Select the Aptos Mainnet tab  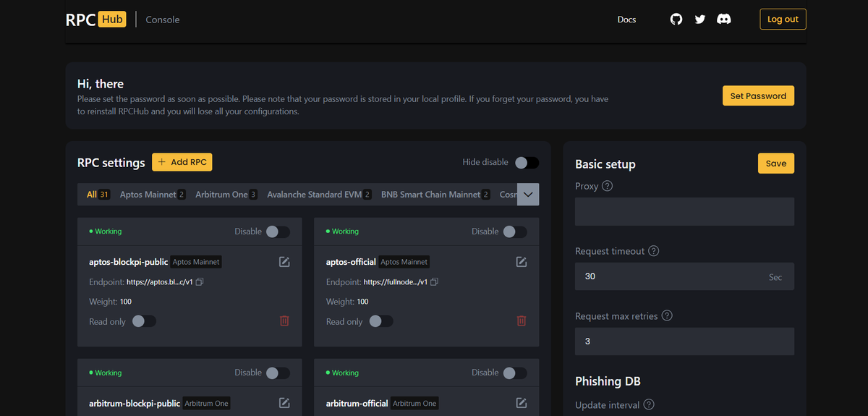(153, 195)
